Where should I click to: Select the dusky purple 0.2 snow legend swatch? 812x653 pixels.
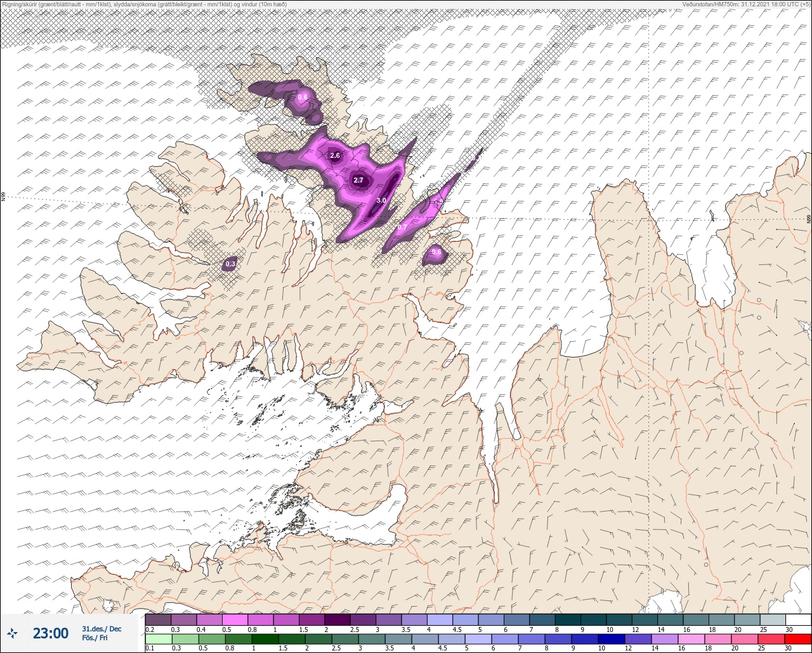click(158, 619)
